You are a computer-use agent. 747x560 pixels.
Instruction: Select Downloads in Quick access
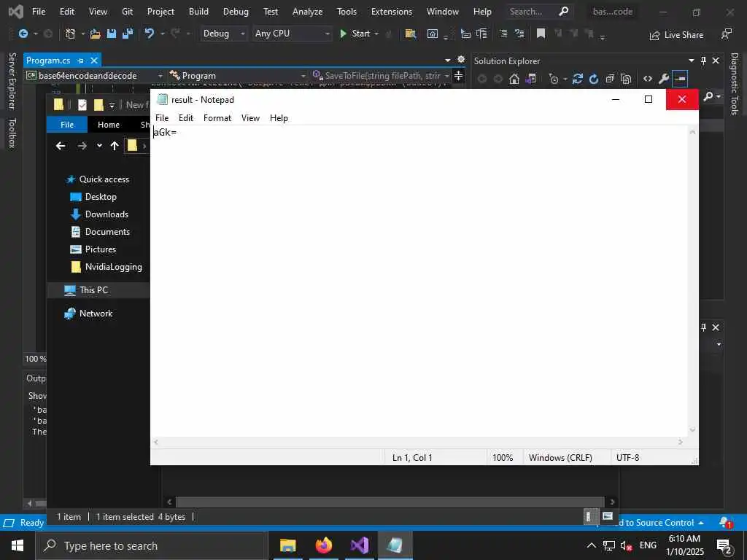pos(107,214)
